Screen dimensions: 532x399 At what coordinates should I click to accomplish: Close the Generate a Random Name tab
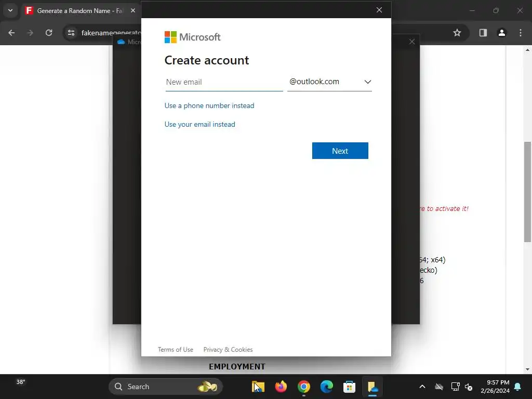(x=133, y=10)
